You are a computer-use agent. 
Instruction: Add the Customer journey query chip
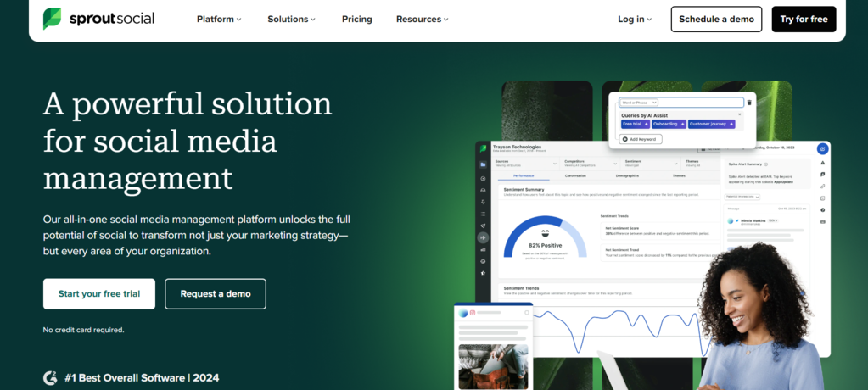pyautogui.click(x=711, y=124)
